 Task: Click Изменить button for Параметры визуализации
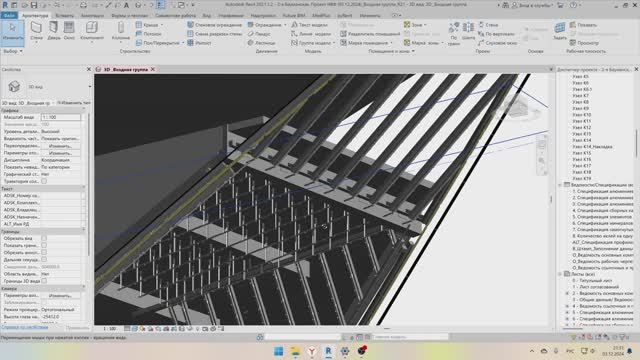tap(60, 296)
